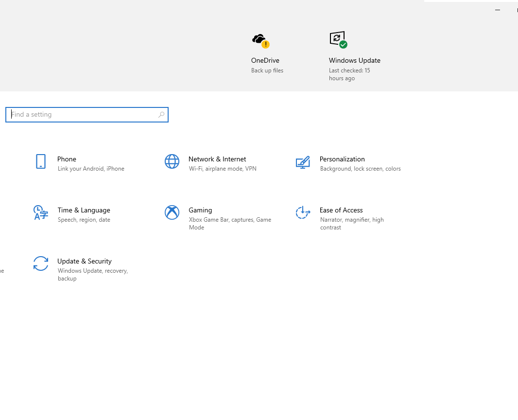Click 'Last checked: 15 hours ago' text

point(349,74)
